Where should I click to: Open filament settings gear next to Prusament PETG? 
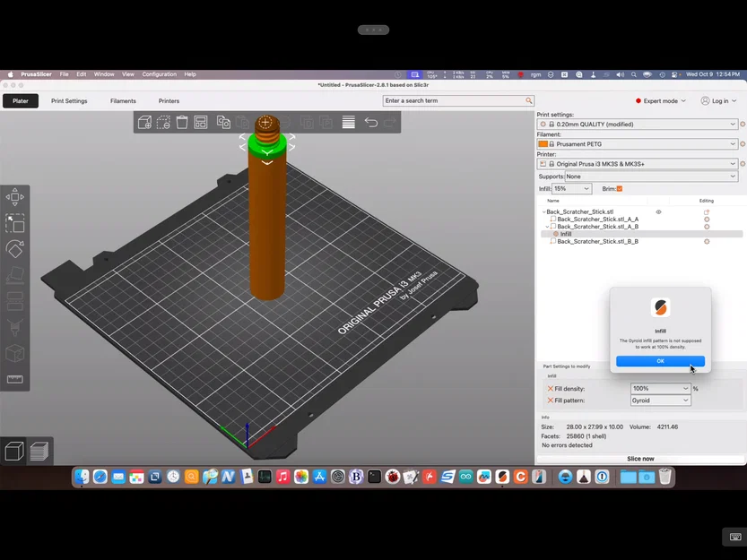(743, 144)
